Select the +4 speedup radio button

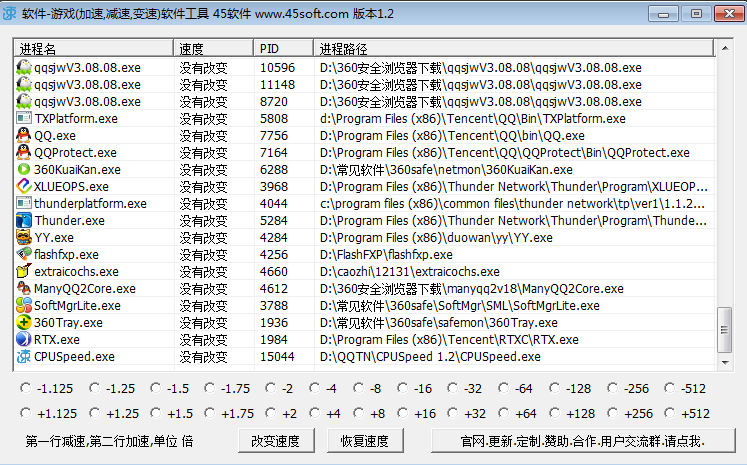[x=314, y=413]
